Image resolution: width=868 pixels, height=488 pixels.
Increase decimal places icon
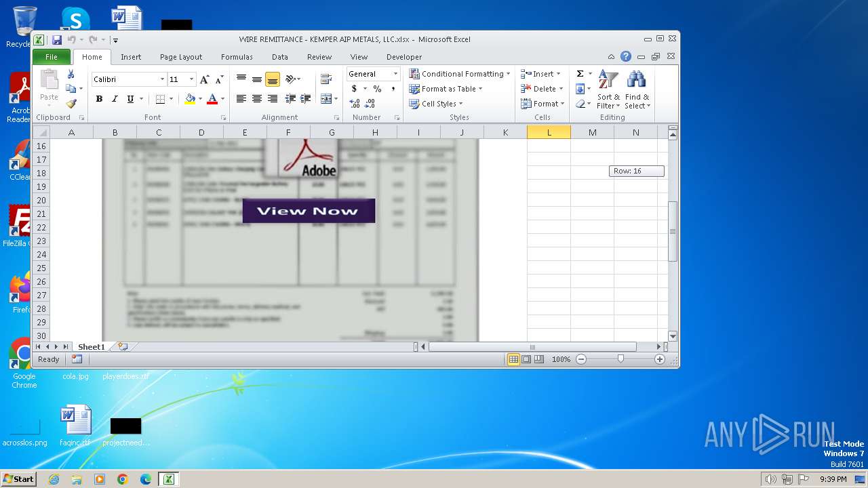(x=355, y=104)
